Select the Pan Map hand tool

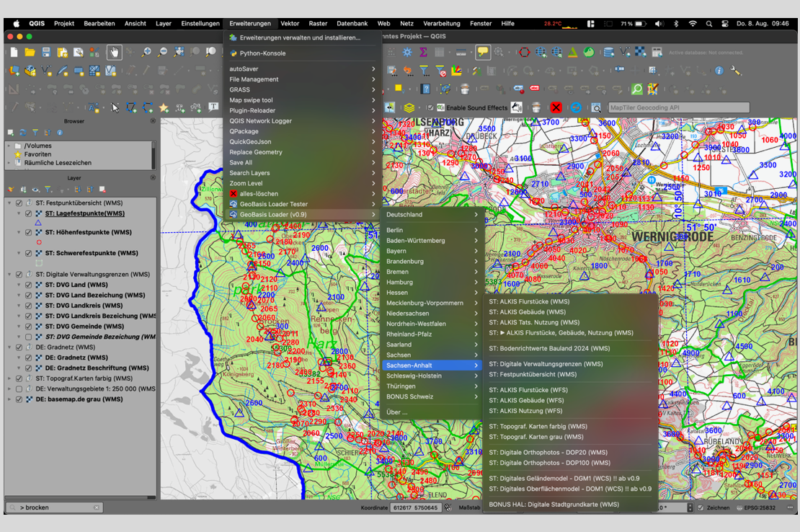coord(115,52)
